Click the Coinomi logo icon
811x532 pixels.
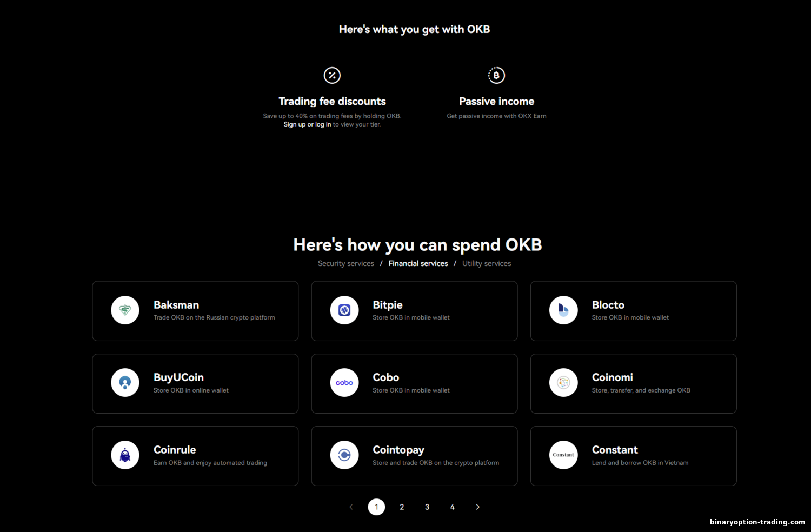563,383
